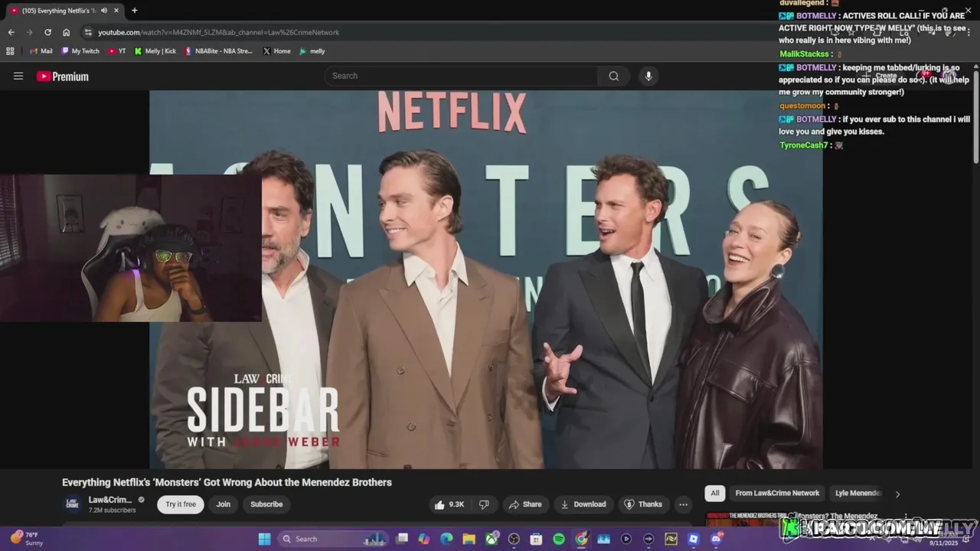This screenshot has height=551, width=980.
Task: Open the Mail bookmark
Action: (41, 51)
